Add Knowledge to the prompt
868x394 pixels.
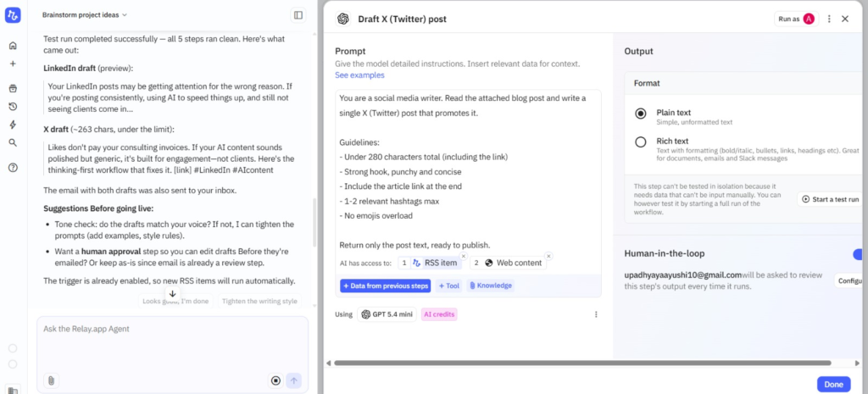[x=490, y=286]
